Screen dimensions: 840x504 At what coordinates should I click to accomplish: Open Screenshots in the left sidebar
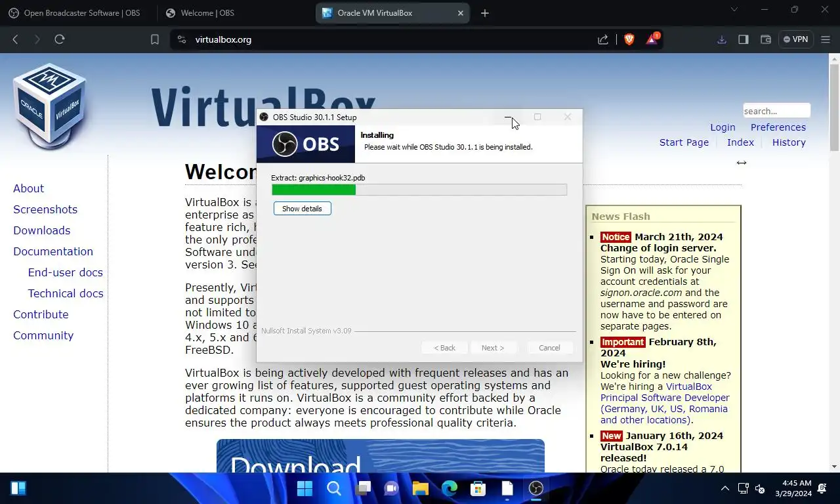pyautogui.click(x=45, y=209)
